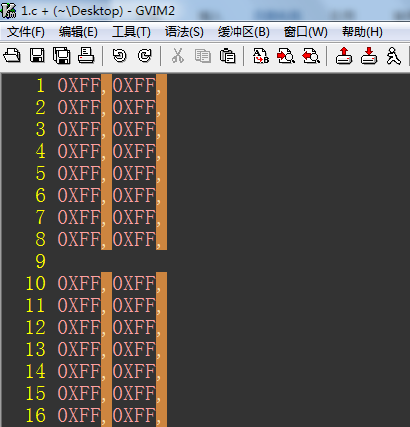This screenshot has width=410, height=427.
Task: Open the 缓冲区(B) menu
Action: click(244, 32)
